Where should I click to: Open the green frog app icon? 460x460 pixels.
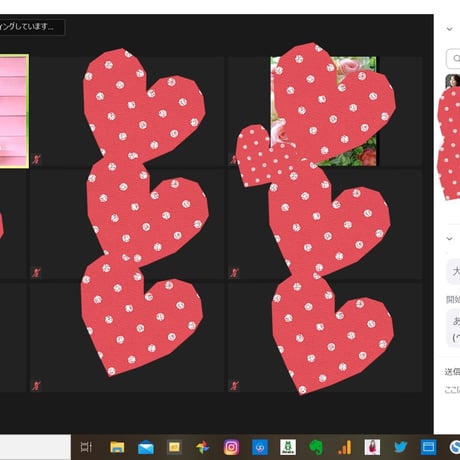click(x=288, y=447)
